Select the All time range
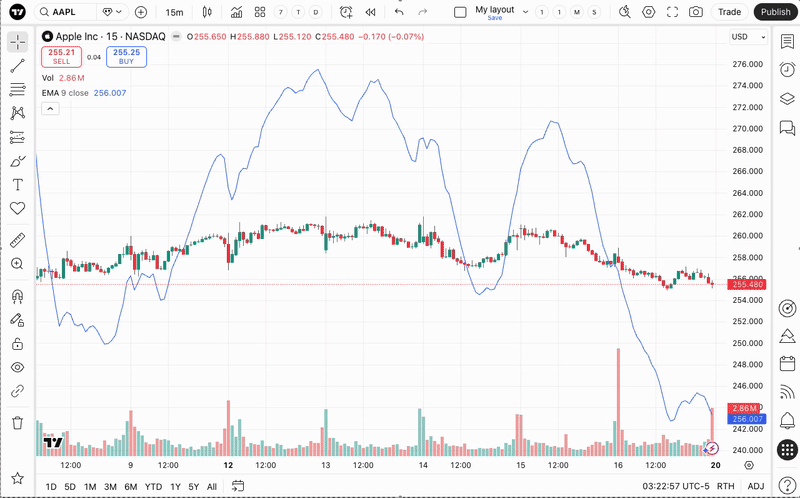This screenshot has width=800, height=498. tap(212, 487)
